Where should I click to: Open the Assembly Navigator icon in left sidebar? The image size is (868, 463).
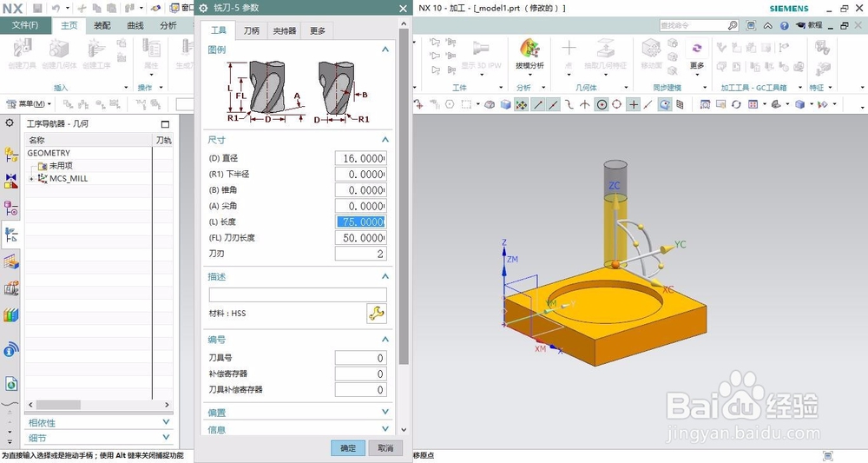pyautogui.click(x=11, y=154)
